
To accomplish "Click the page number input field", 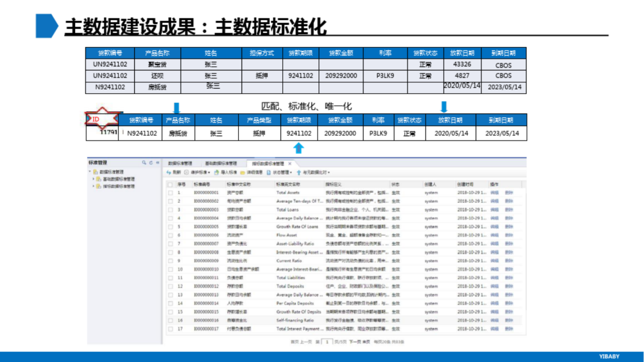I will pos(327,342).
